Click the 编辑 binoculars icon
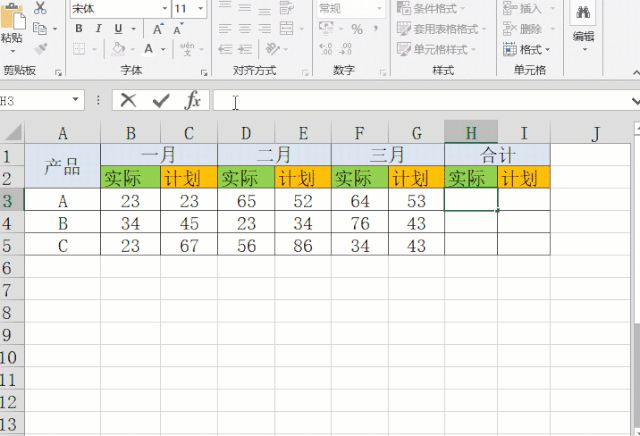 [583, 13]
